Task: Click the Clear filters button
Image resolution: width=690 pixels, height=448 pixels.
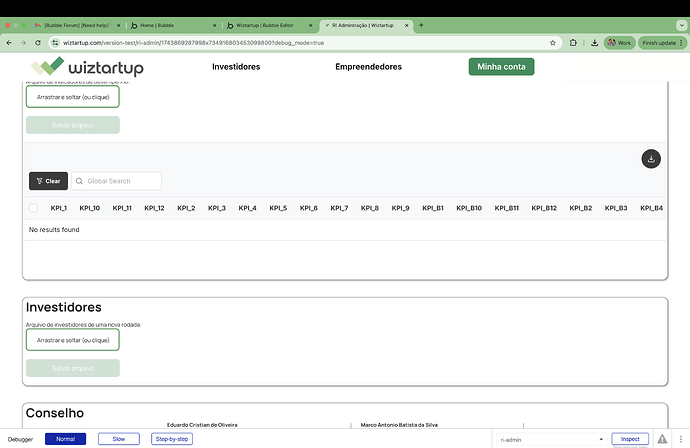Action: 48,181
